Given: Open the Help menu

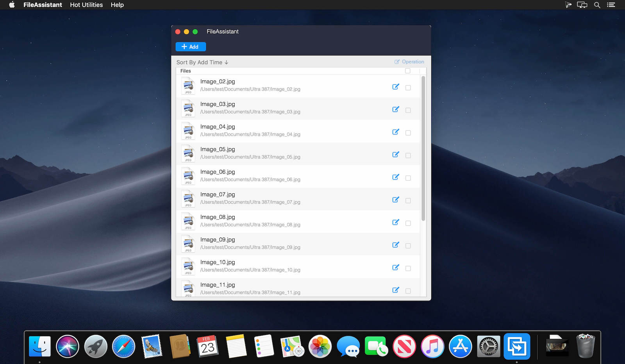Looking at the screenshot, I should point(117,5).
